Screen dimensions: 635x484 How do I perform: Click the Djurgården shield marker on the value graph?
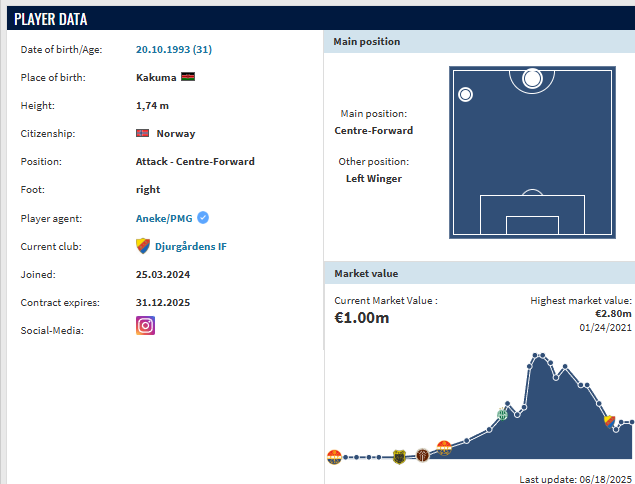609,419
